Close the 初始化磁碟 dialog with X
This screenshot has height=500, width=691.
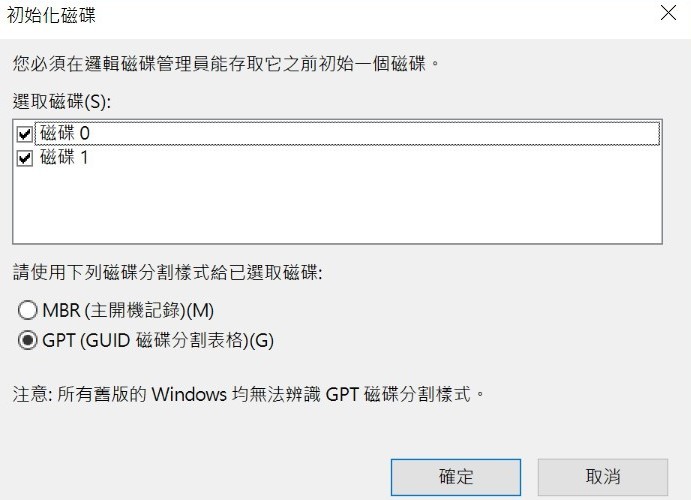[668, 13]
